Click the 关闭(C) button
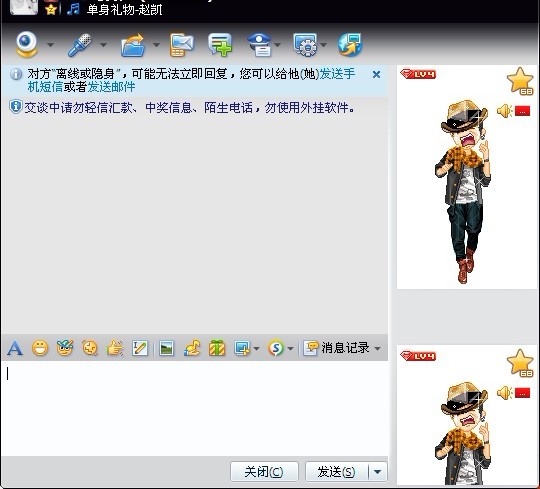The image size is (540, 489). pos(264,471)
